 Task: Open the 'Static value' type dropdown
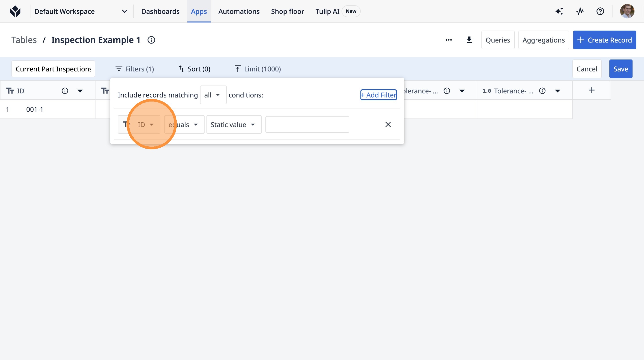[234, 125]
